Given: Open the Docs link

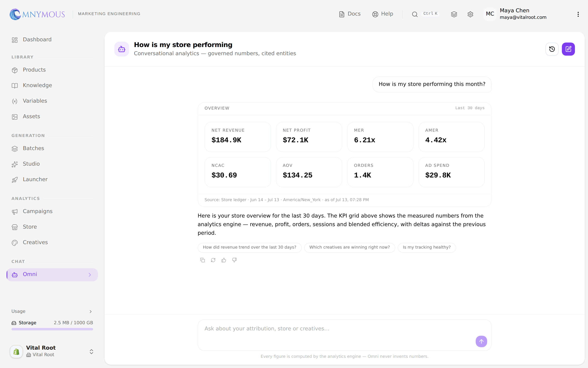Looking at the screenshot, I should 350,14.
